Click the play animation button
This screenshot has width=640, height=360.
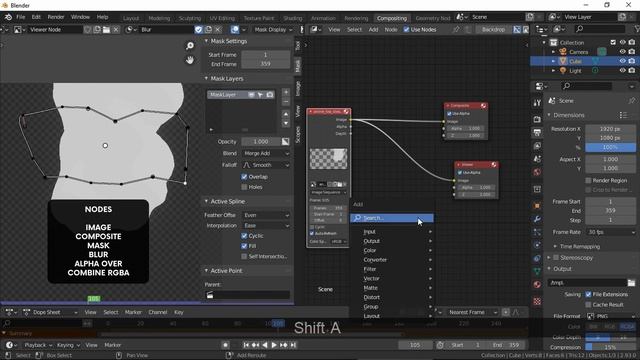click(x=274, y=345)
